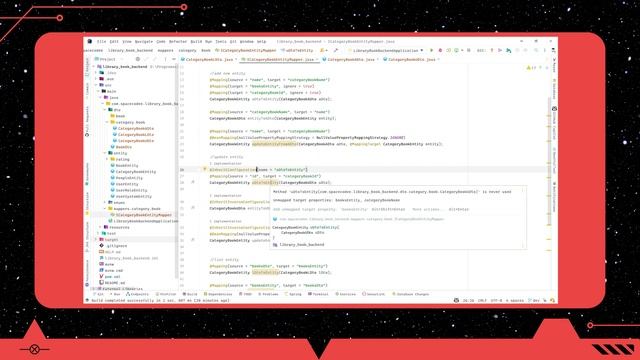Open the Spring tool window tab
Image resolution: width=640 pixels, height=360 pixels.
293,294
